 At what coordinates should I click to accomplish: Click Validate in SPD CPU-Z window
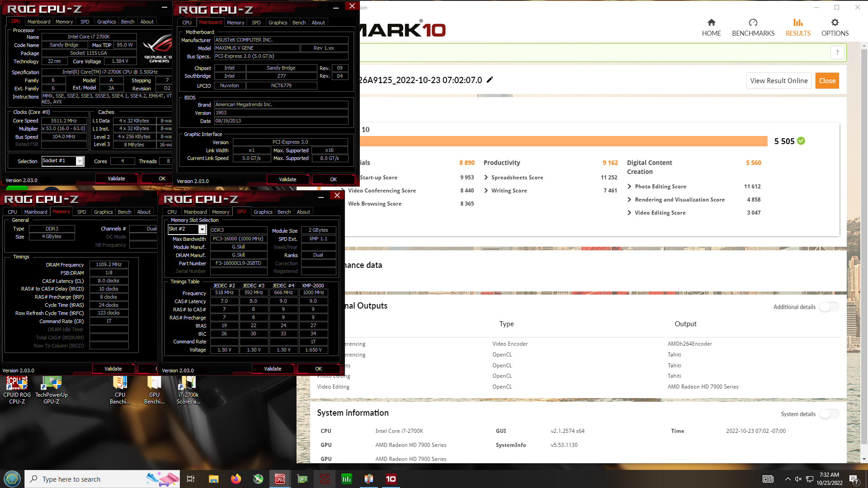pos(273,369)
